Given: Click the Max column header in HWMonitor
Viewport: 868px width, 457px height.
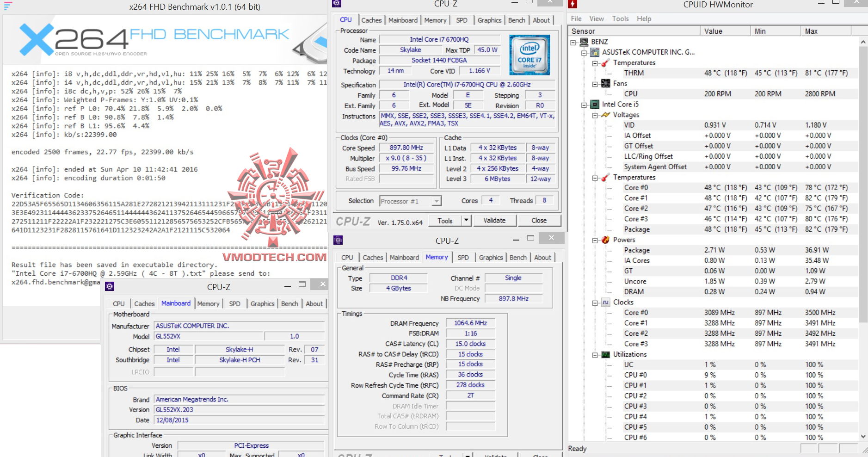Looking at the screenshot, I should 826,31.
